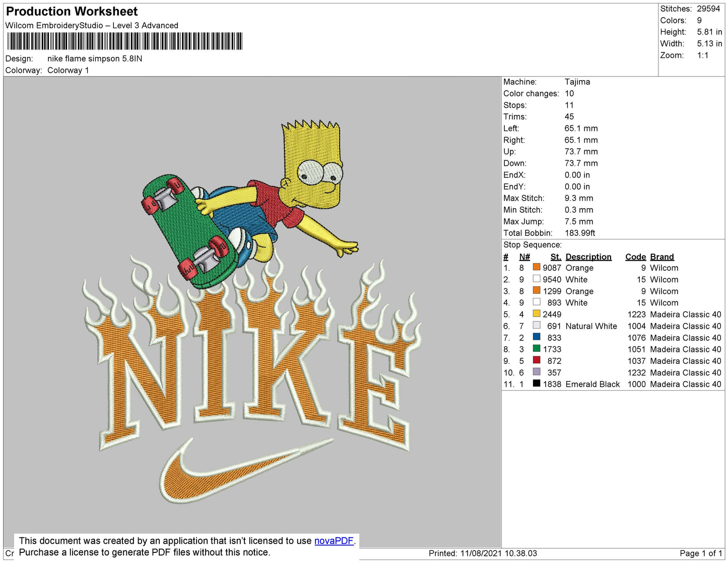
Task: Click the barcode under the worksheet title
Action: (x=124, y=41)
